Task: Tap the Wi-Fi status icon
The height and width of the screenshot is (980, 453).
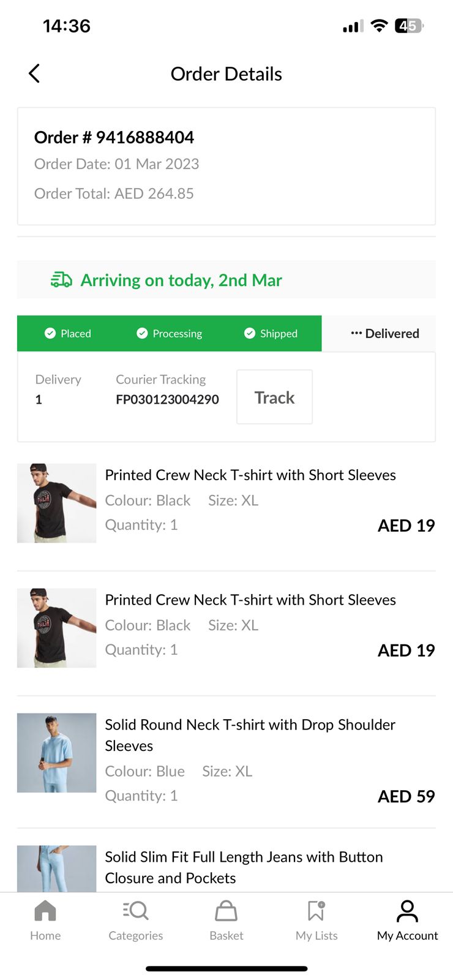Action: click(380, 26)
